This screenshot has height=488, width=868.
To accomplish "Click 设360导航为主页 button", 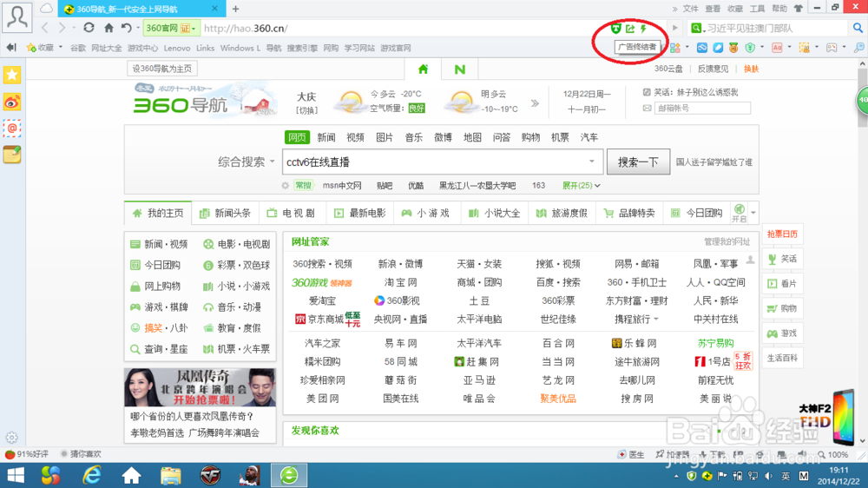I will pos(162,69).
